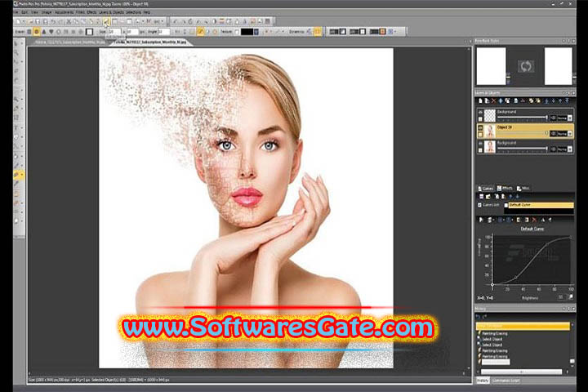Image resolution: width=588 pixels, height=392 pixels.
Task: Toggle visibility eye of Object 39 layer
Action: 480,127
